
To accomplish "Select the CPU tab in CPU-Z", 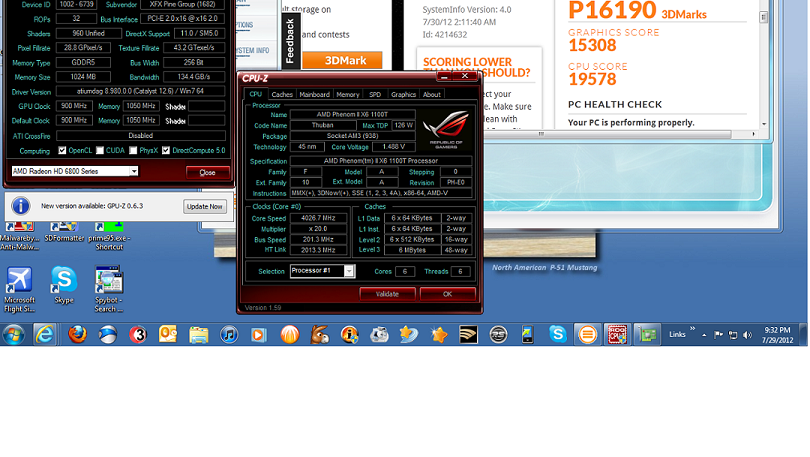I will (256, 94).
